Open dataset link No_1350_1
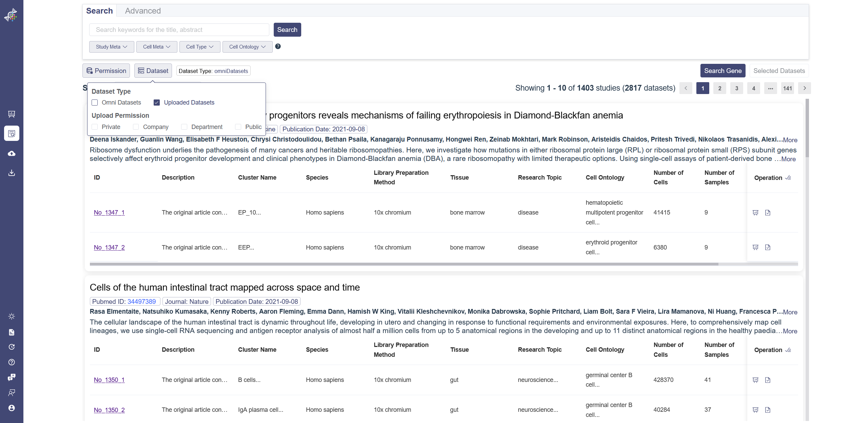This screenshot has width=868, height=423. [109, 380]
